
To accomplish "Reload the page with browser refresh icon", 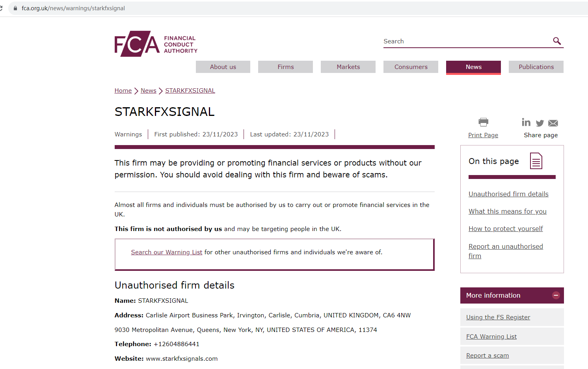I will pos(1,8).
